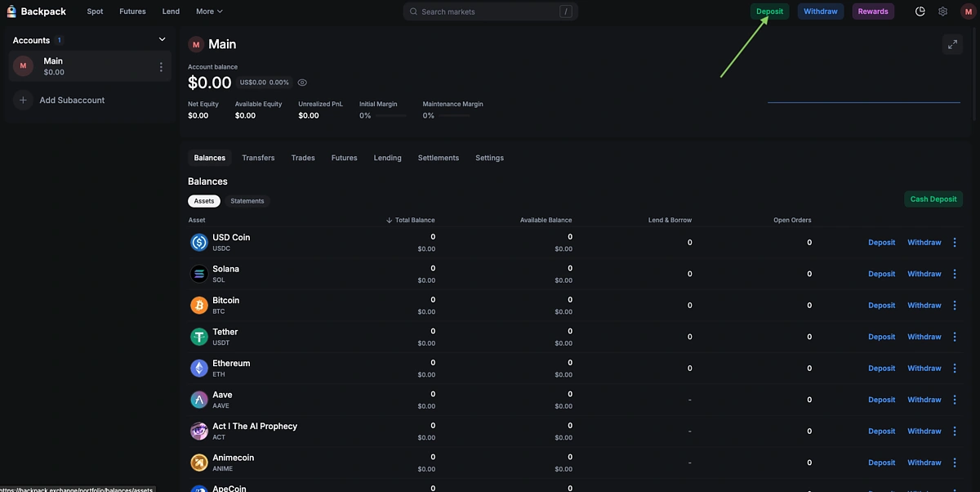Click the Bitcoin asset icon
Screen dimensions: 980x492
(x=199, y=305)
